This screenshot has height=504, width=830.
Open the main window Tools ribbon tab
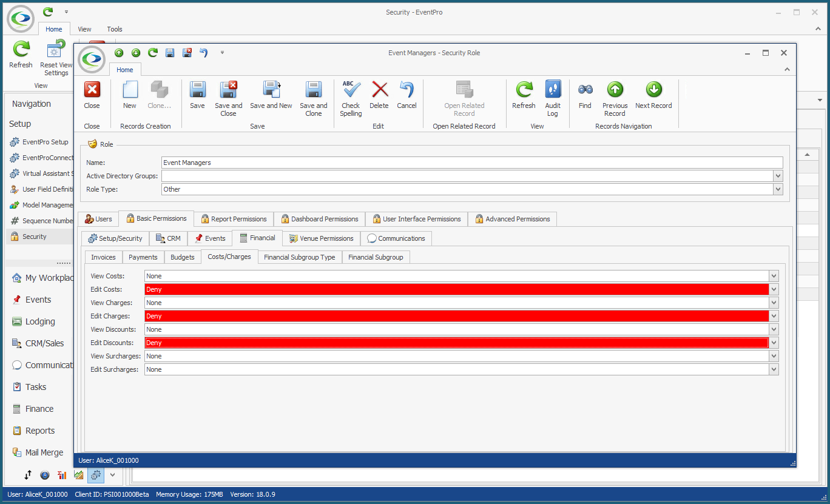point(115,29)
